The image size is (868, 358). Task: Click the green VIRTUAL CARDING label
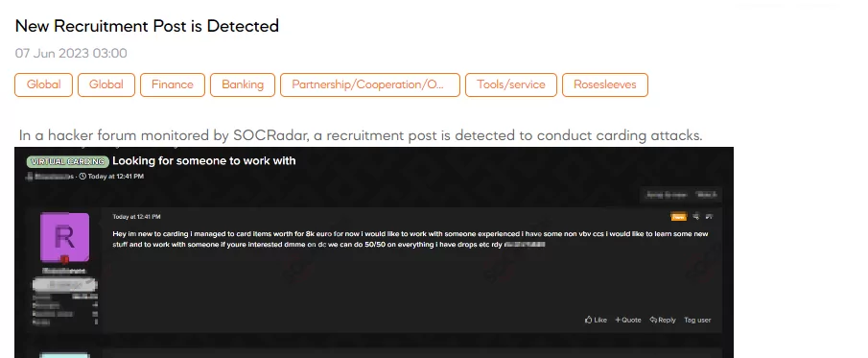coord(67,161)
